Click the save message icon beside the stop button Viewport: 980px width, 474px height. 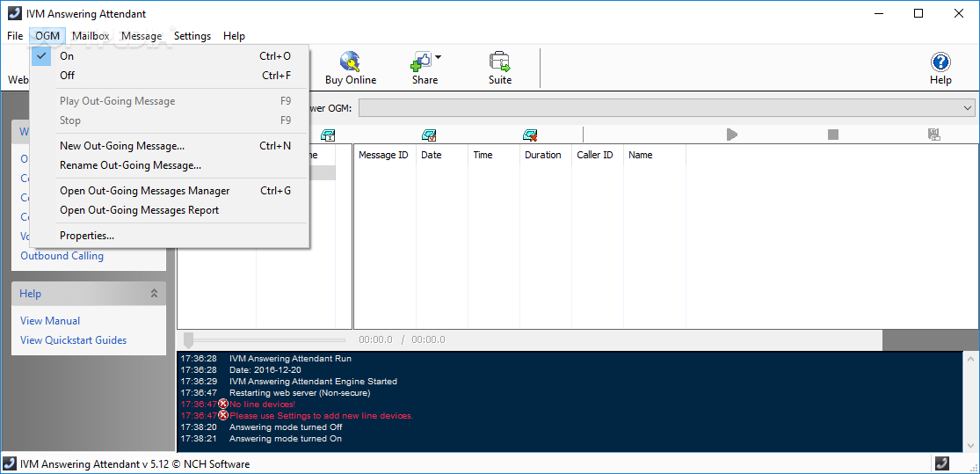[933, 135]
